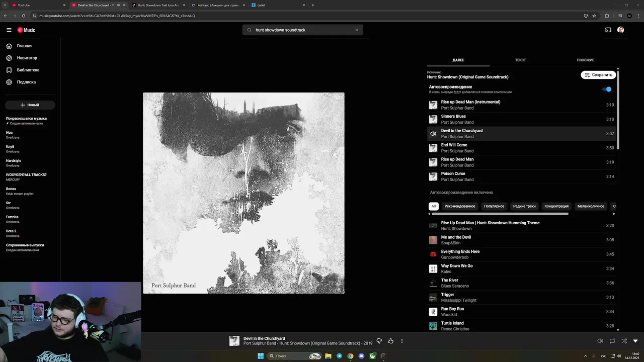Switch to the ДАЛЕЕ tab

click(458, 60)
